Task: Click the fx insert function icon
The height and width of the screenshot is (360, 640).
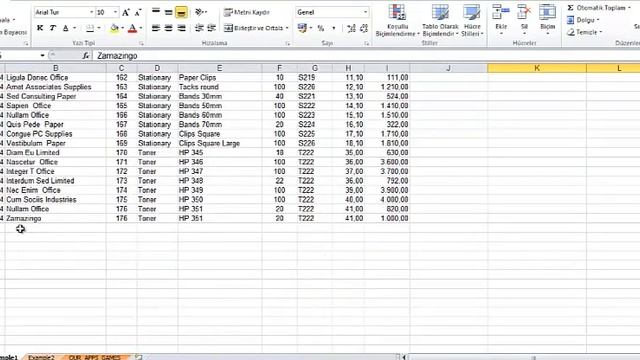Action: pos(85,56)
